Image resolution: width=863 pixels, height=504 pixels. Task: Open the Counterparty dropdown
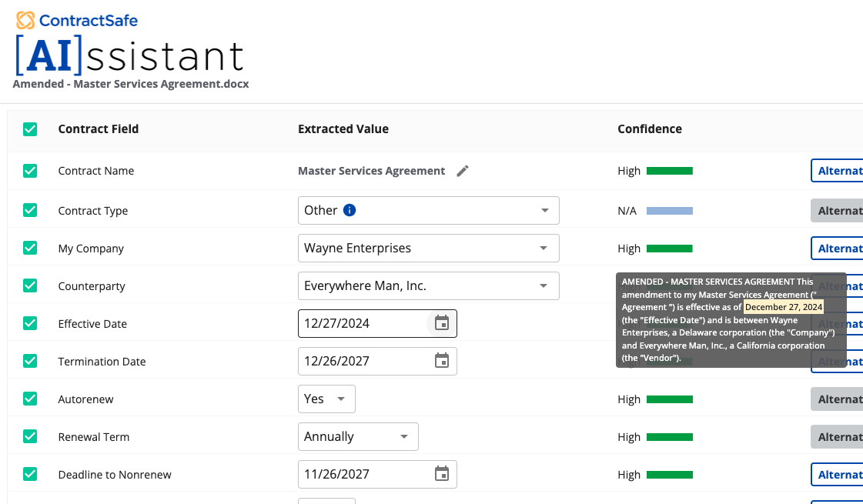click(x=545, y=285)
